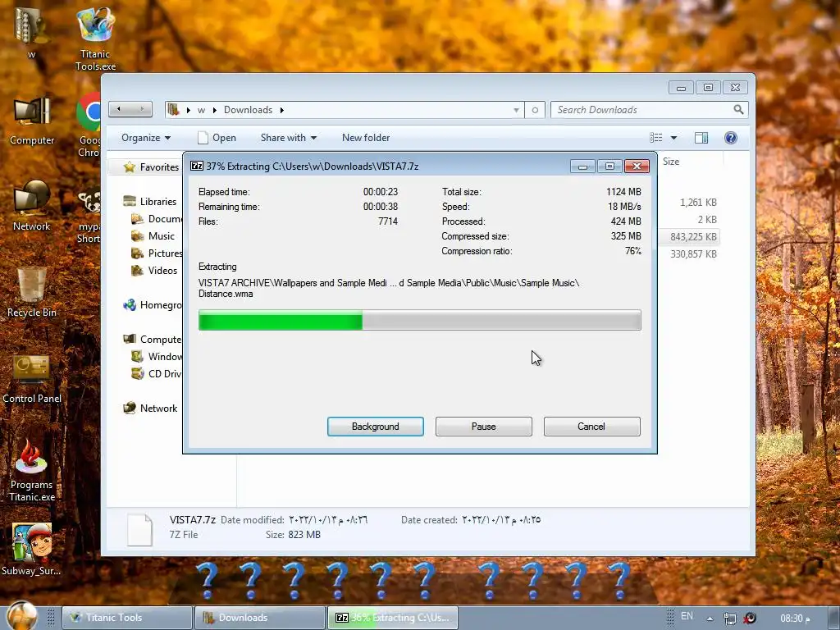Select the Subway_Sur... desktop icon
Image resolution: width=840 pixels, height=630 pixels.
coord(32,549)
